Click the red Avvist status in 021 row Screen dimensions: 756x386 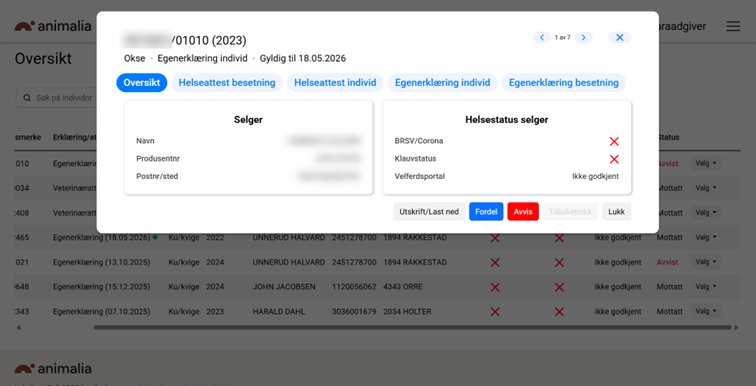click(667, 262)
